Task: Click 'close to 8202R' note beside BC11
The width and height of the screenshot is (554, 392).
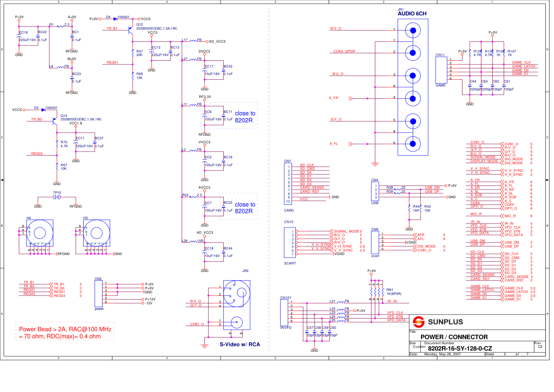Action: pos(245,116)
